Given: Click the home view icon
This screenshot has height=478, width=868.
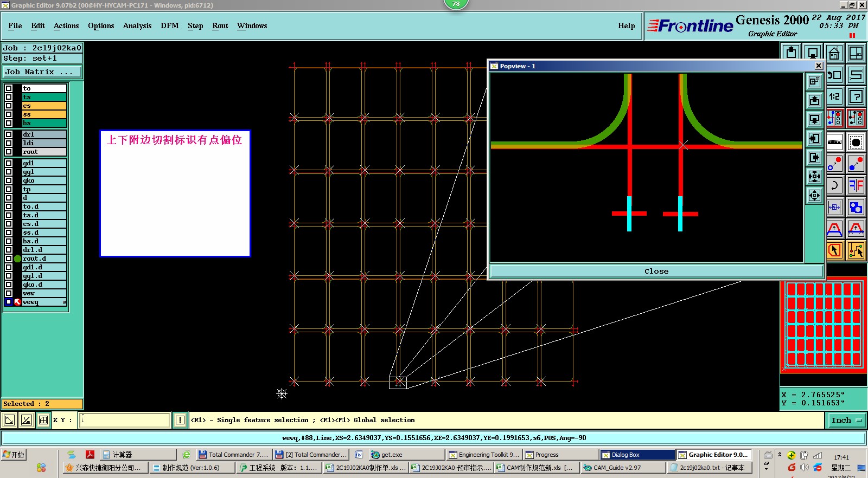Looking at the screenshot, I should (x=834, y=53).
